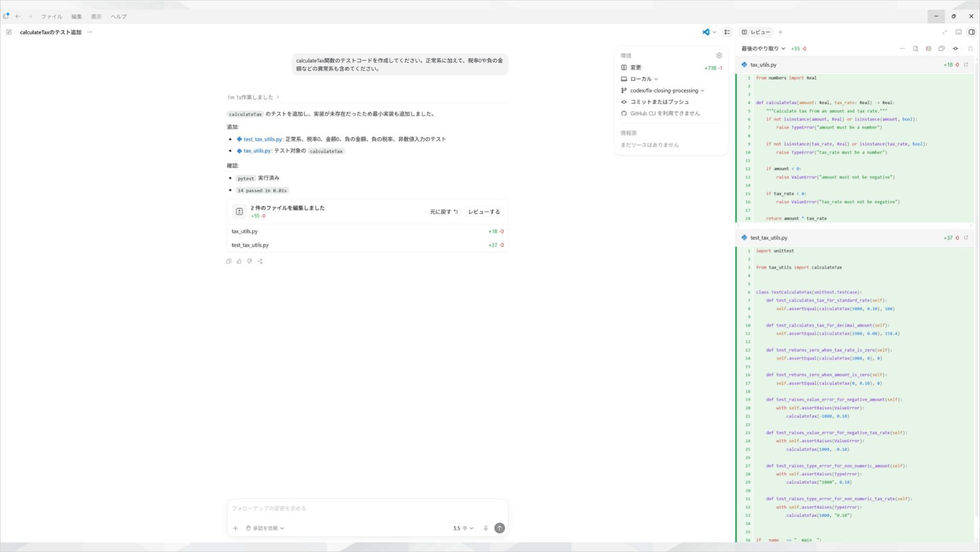Go forward with the right arrow
Viewport: 980px width, 552px height.
tap(30, 16)
